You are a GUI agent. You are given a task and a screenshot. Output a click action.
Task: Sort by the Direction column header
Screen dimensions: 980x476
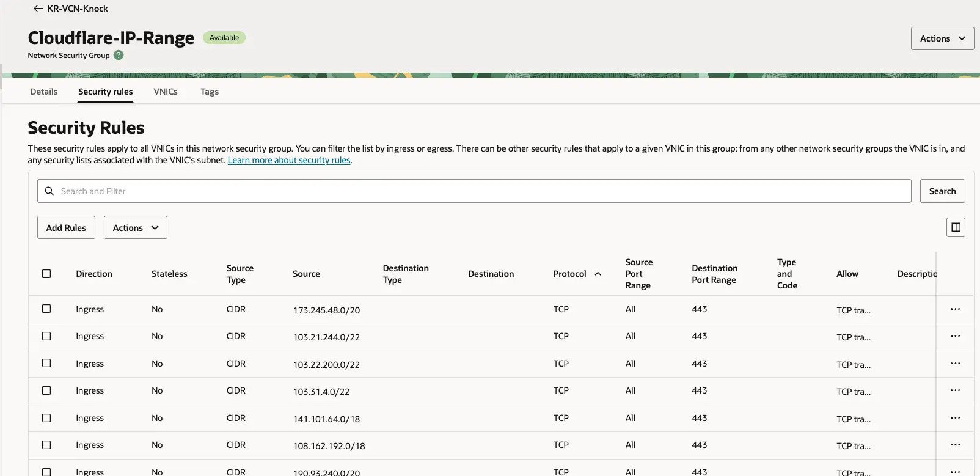(x=94, y=274)
